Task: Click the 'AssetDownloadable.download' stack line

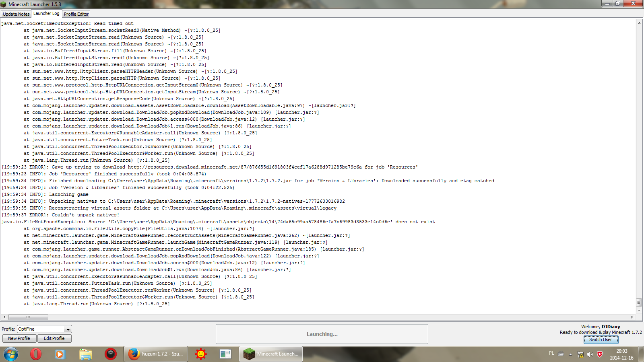Action: pyautogui.click(x=190, y=105)
